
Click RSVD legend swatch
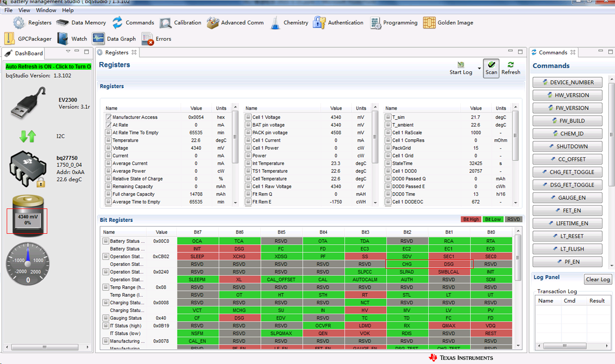(514, 219)
